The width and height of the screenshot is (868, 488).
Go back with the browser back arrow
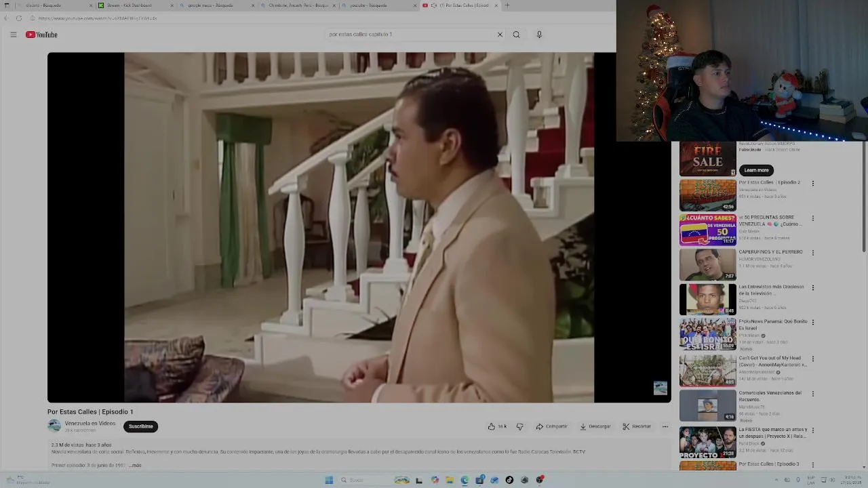(7, 18)
